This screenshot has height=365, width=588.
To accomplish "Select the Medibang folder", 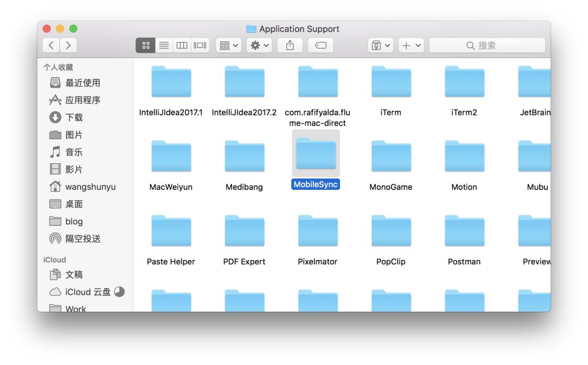I will point(244,165).
